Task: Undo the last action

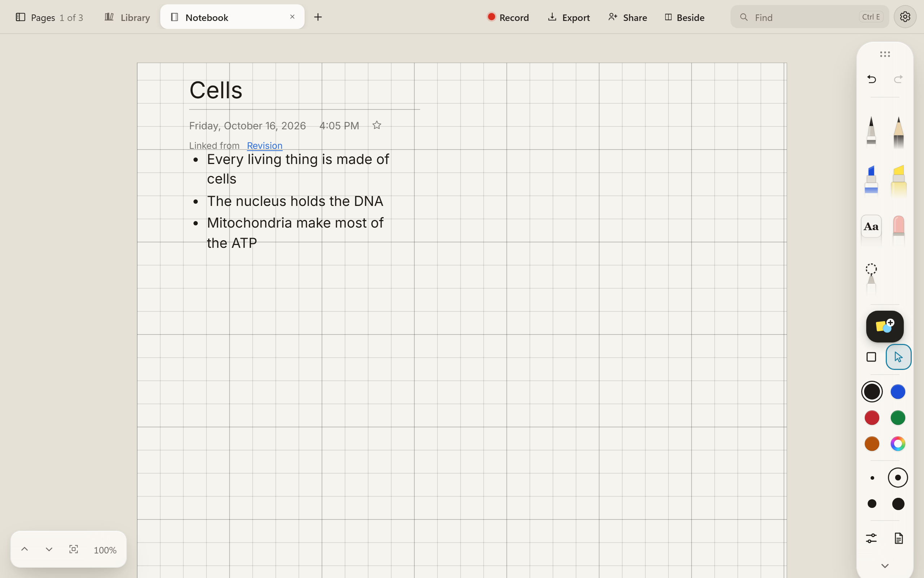Action: pyautogui.click(x=871, y=79)
